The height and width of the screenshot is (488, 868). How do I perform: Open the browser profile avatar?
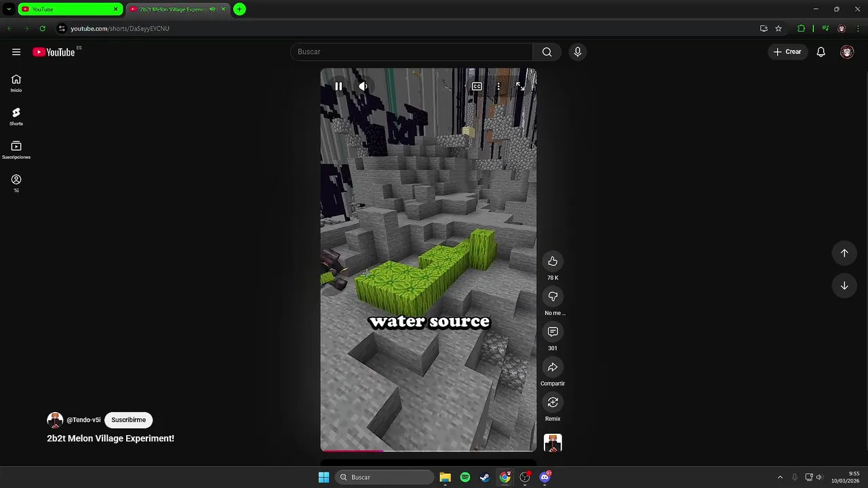[x=842, y=28]
